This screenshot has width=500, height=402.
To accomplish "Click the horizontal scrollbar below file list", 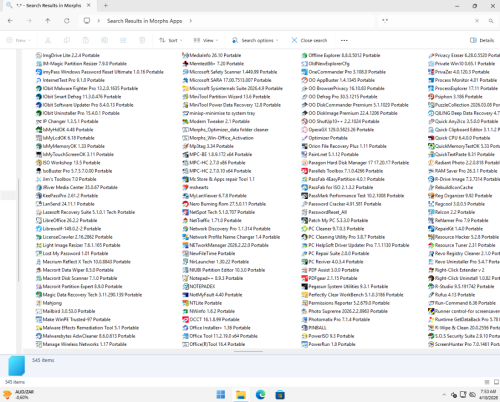I will [248, 351].
